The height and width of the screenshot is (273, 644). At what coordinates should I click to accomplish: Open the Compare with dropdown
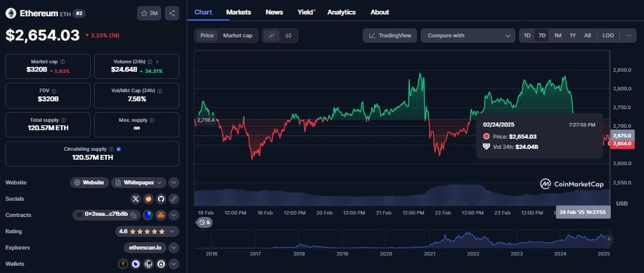(x=468, y=36)
